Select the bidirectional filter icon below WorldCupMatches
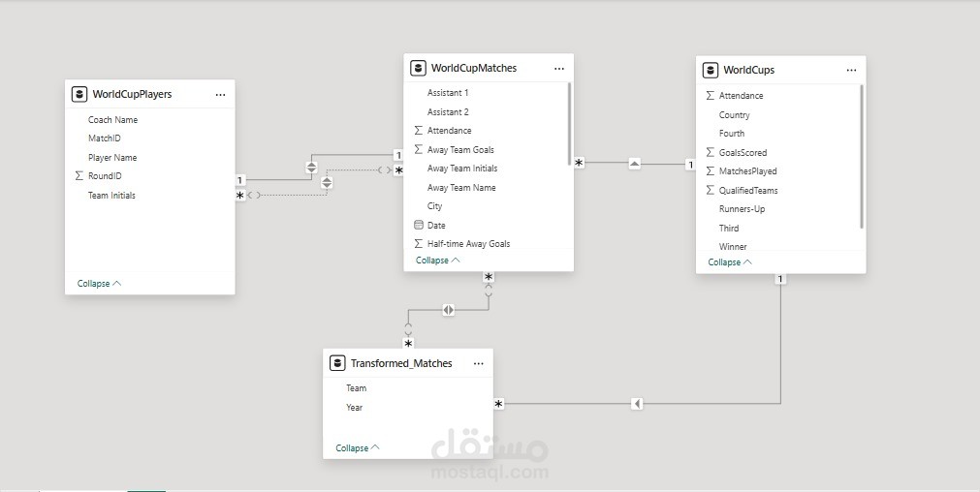Viewport: 980px width, 492px height. 448,310
